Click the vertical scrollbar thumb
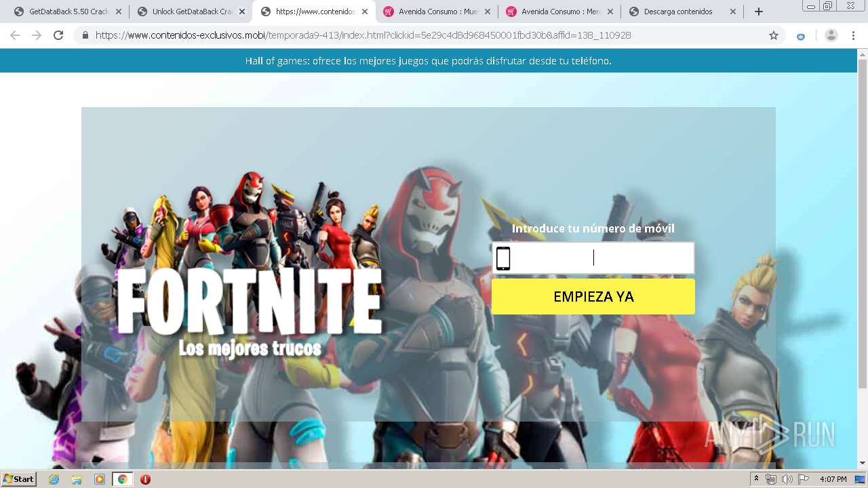 pyautogui.click(x=863, y=224)
